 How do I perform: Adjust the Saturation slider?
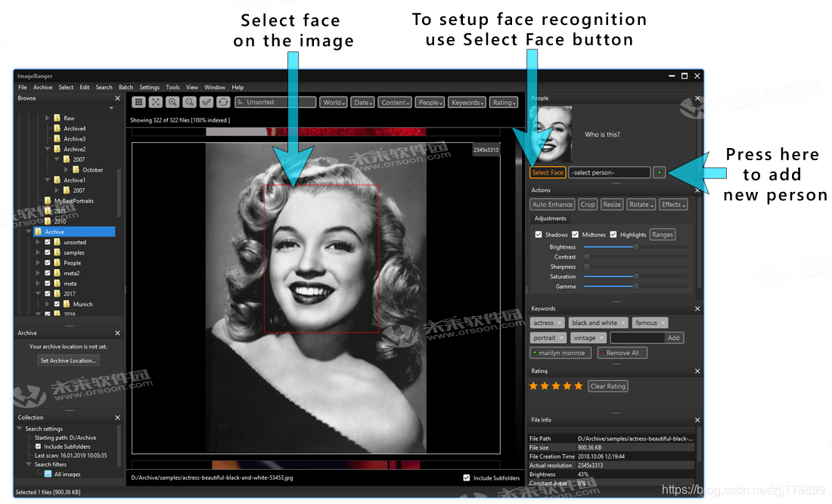(x=635, y=276)
